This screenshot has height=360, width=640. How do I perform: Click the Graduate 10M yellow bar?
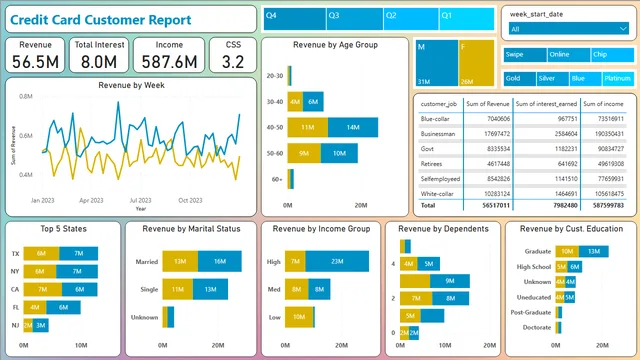click(567, 251)
